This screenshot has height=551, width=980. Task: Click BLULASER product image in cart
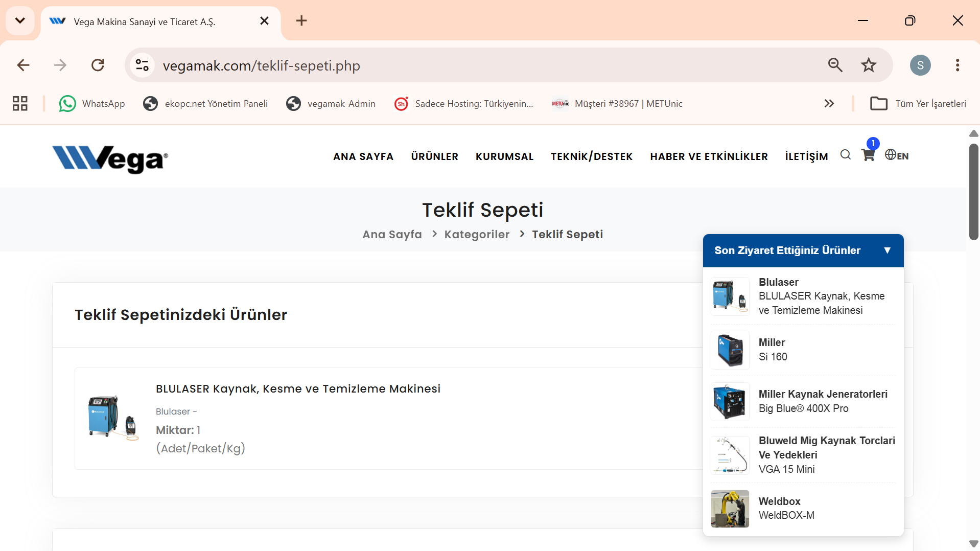(113, 417)
